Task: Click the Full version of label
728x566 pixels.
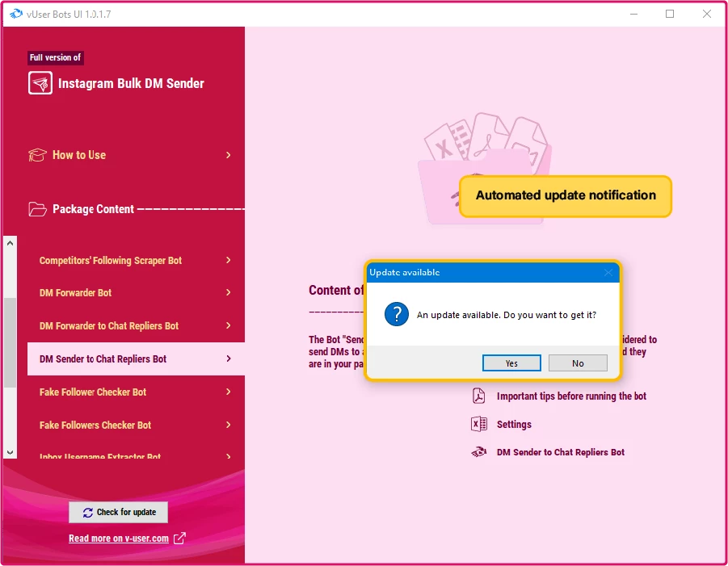Action: (x=55, y=57)
